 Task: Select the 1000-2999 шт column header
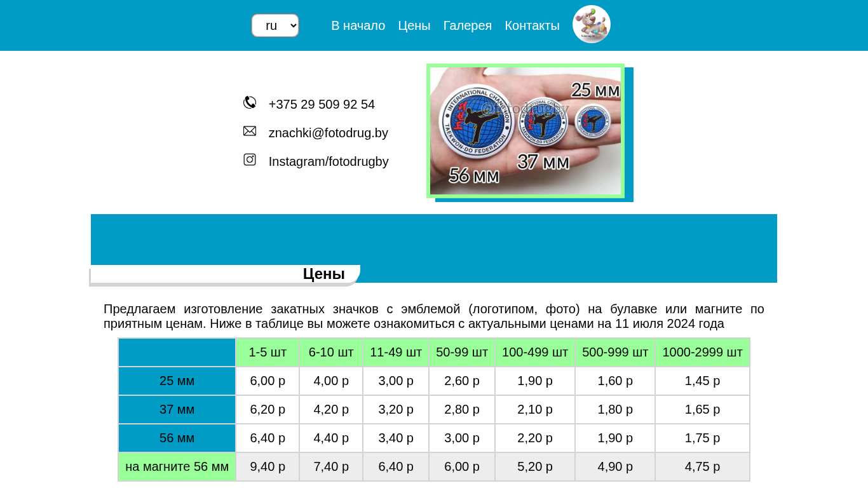(703, 353)
